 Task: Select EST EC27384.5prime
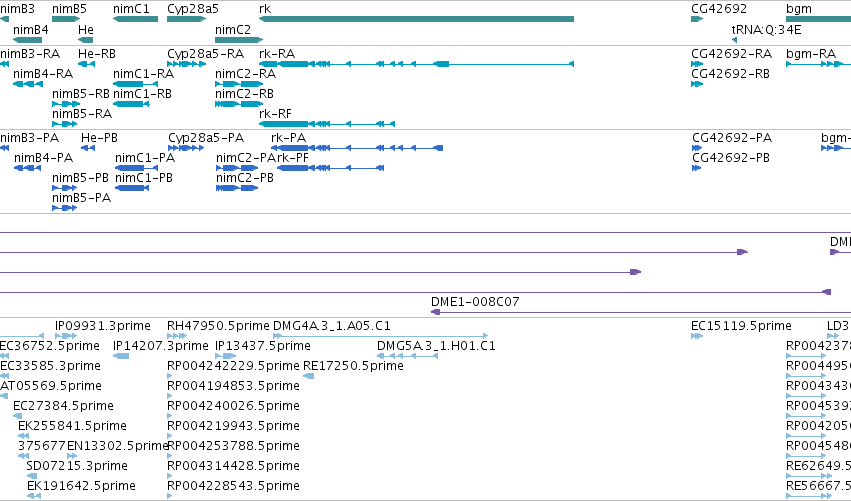coord(63,406)
